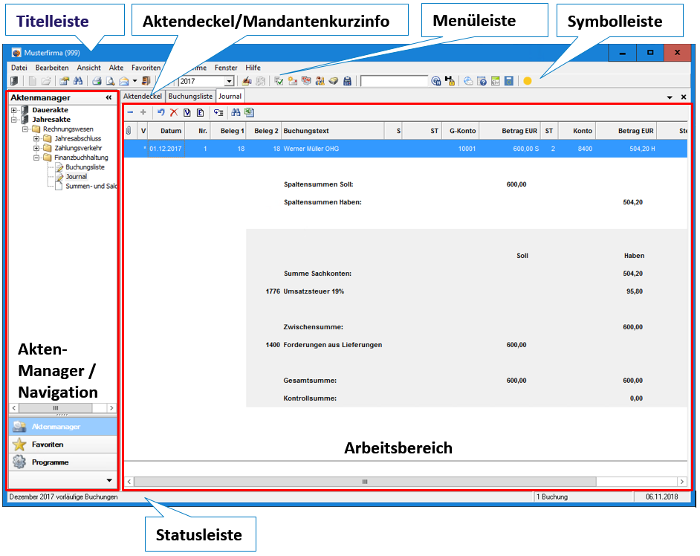Open the Bearbeiten menu

[52, 67]
